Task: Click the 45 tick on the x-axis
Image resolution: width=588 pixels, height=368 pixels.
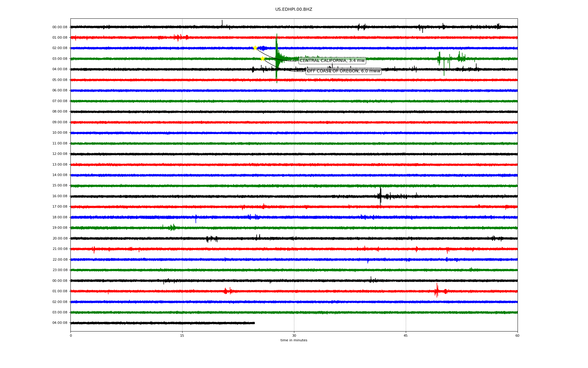Action: pos(406,335)
